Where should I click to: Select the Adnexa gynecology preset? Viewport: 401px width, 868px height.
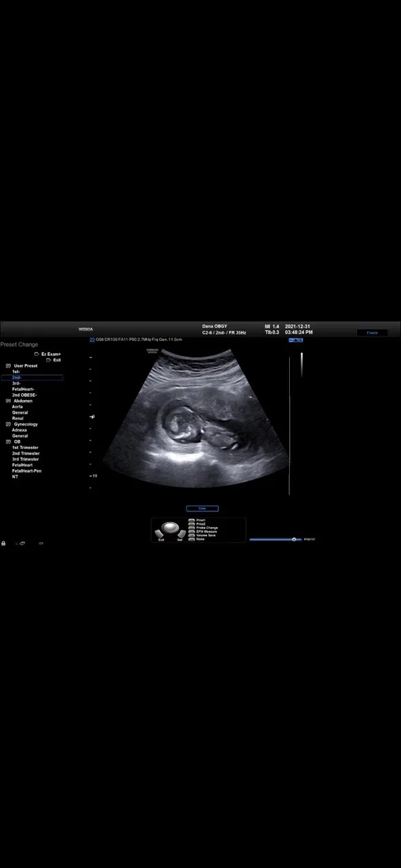point(20,430)
